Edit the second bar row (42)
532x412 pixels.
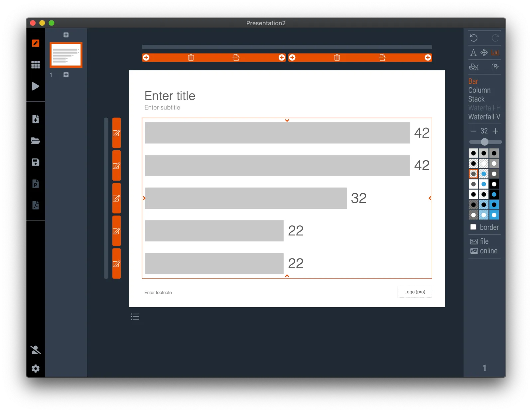116,166
